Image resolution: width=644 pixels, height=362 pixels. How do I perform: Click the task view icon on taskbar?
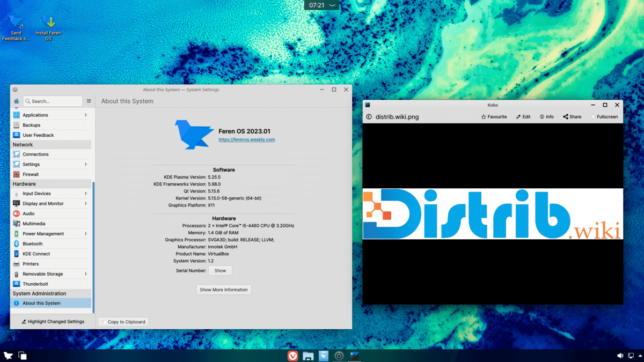tap(23, 356)
